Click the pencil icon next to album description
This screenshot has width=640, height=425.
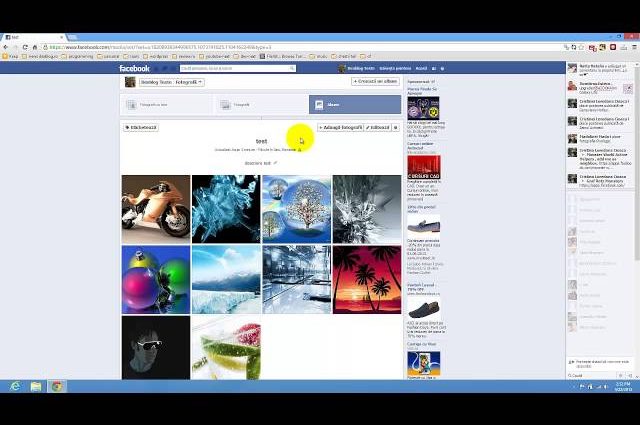coord(275,163)
